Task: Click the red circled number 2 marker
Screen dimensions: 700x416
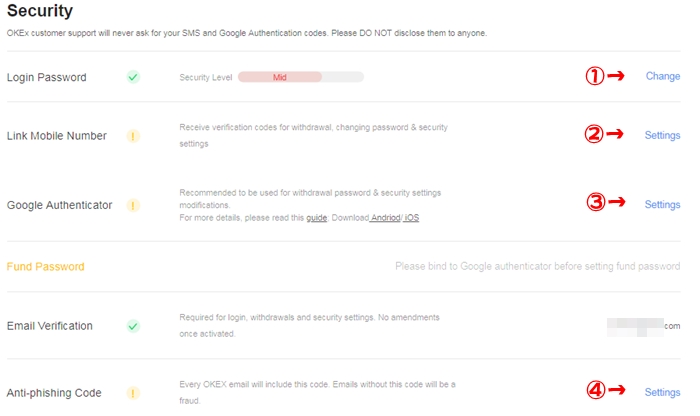Action: (594, 134)
